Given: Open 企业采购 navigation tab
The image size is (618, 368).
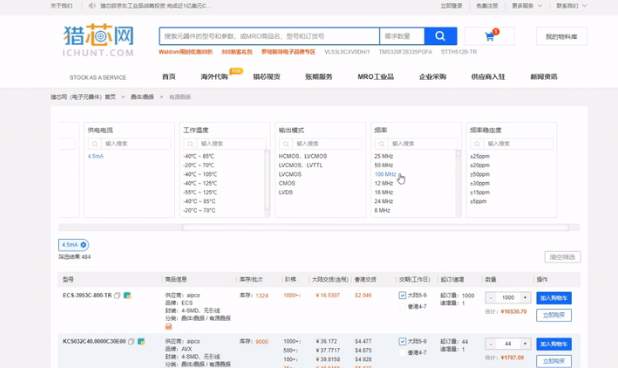Looking at the screenshot, I should click(432, 76).
